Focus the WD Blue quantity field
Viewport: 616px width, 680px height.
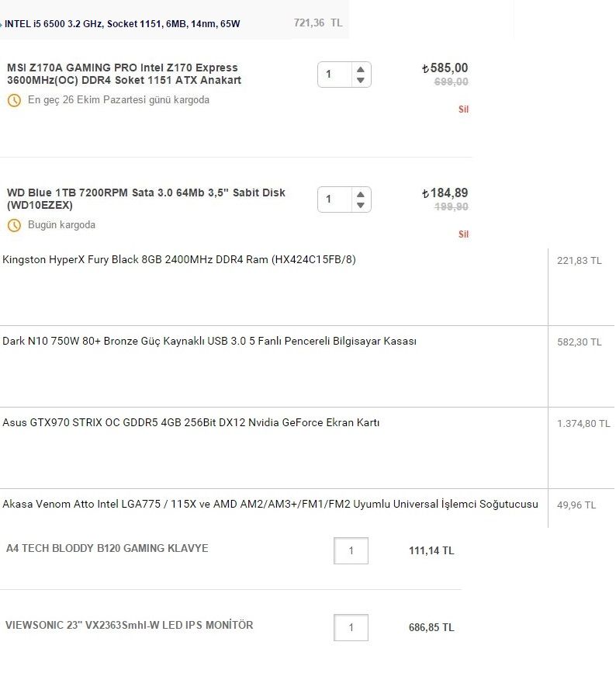click(x=335, y=199)
